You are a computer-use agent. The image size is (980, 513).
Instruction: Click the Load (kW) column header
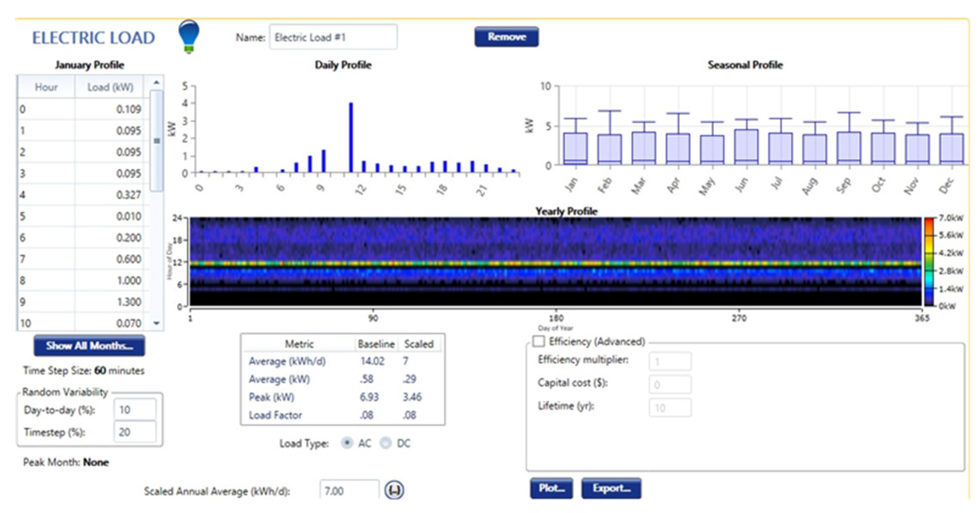[x=110, y=87]
